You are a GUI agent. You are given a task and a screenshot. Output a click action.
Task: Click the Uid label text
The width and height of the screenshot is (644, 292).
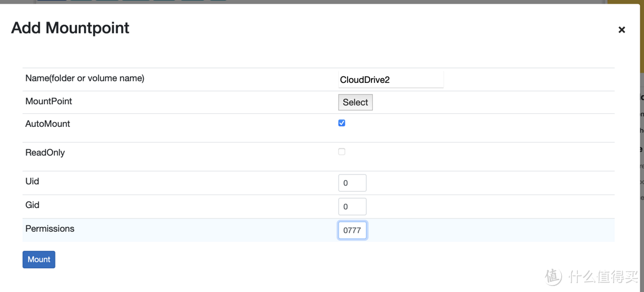pyautogui.click(x=32, y=181)
